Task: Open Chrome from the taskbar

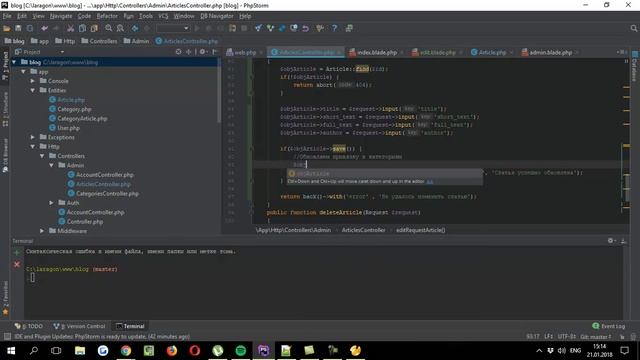Action: pyautogui.click(x=126, y=351)
